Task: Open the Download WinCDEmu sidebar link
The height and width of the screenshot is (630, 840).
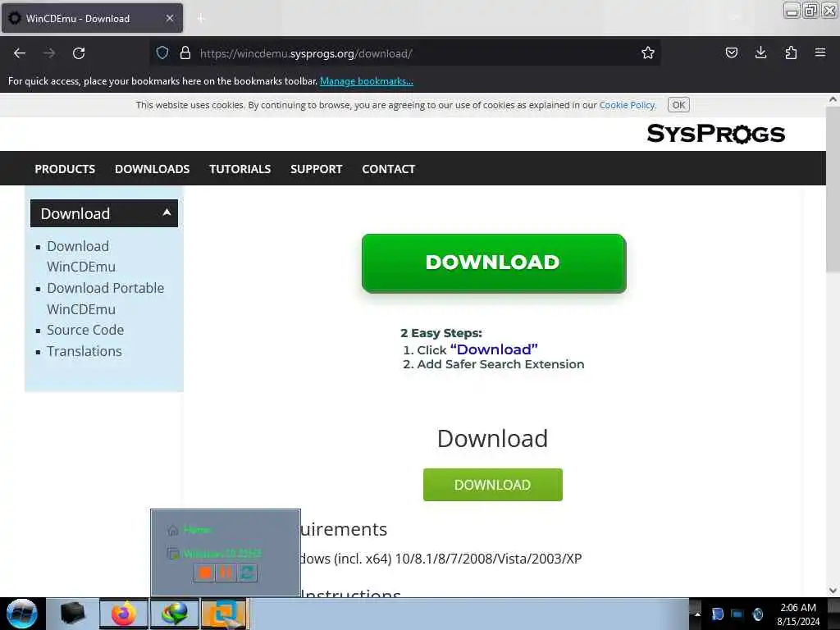Action: click(x=81, y=257)
